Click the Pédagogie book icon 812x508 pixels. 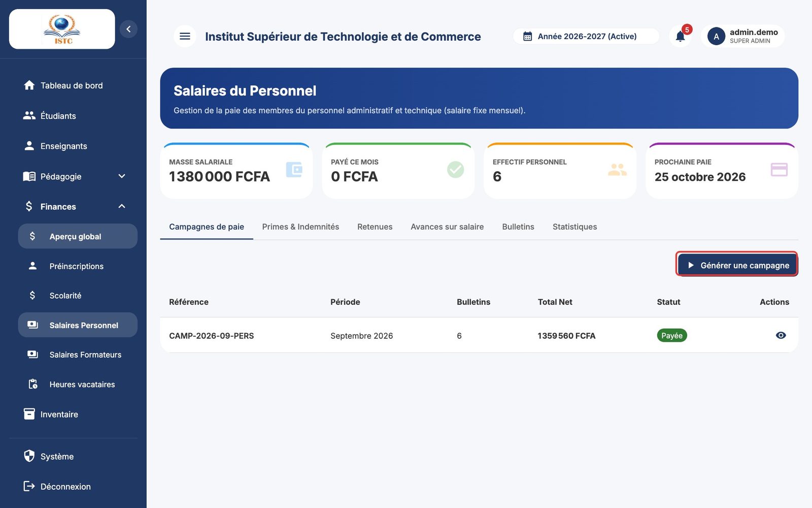(x=29, y=176)
